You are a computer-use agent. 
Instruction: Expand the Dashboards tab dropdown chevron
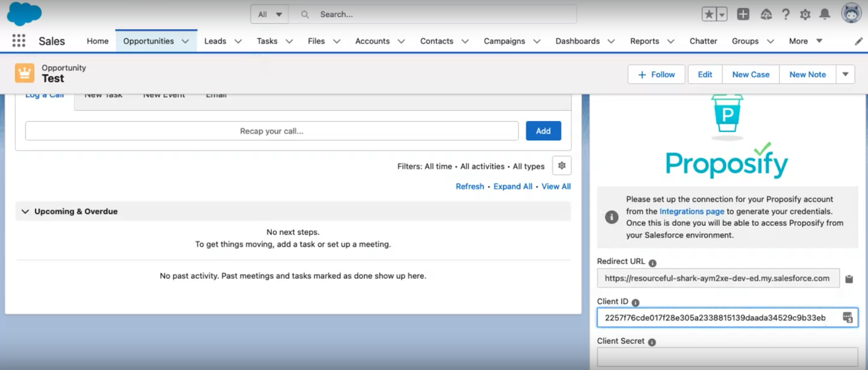click(x=611, y=41)
